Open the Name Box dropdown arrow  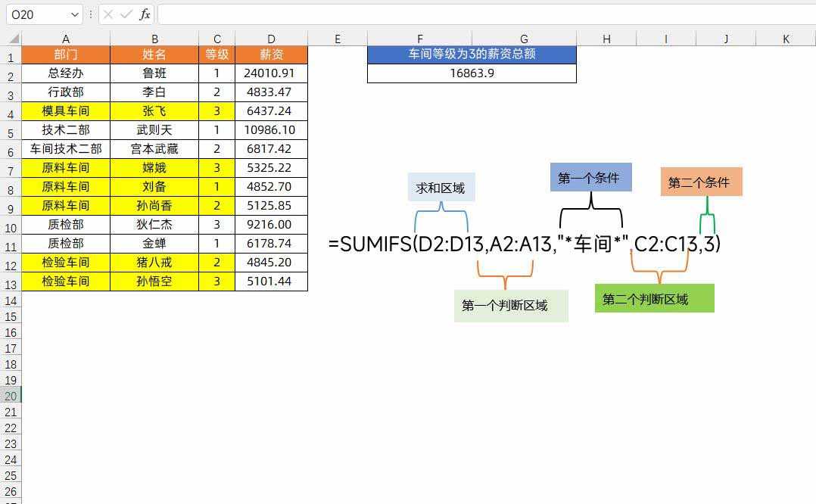click(x=74, y=14)
